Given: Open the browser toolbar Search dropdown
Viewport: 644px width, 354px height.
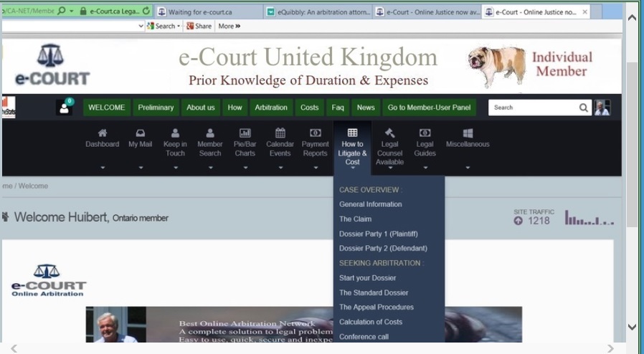Looking at the screenshot, I should 165,26.
